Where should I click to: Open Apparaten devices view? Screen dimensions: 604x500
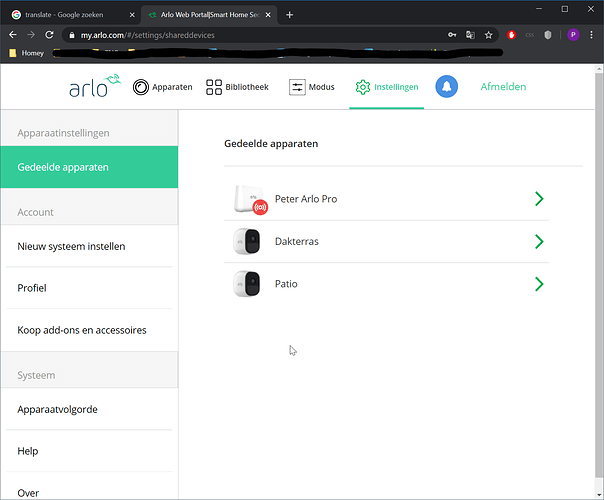coord(162,87)
